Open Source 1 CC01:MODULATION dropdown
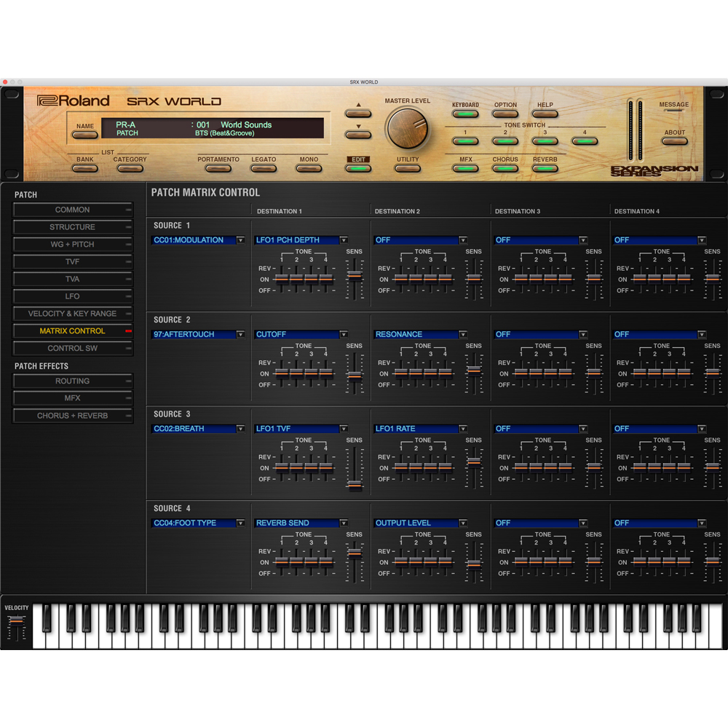 pyautogui.click(x=198, y=240)
